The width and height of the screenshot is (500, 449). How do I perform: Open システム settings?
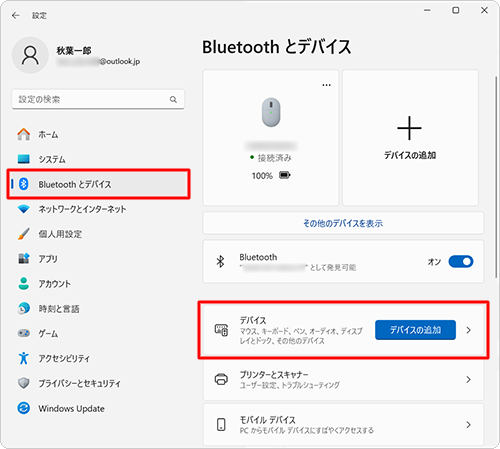(x=98, y=159)
